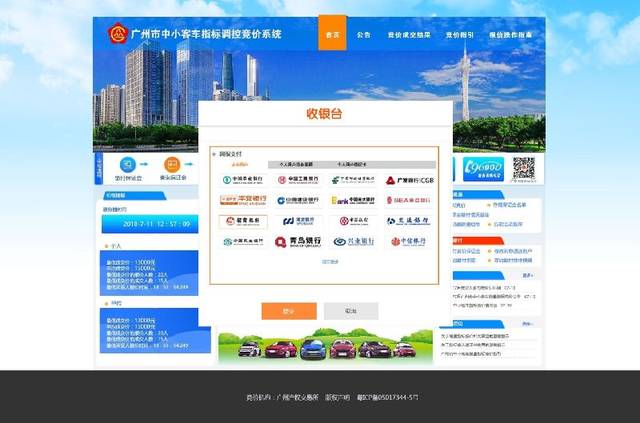Click the 收银台 dialog heading
Screen dimensions: 640x423
pos(324,114)
